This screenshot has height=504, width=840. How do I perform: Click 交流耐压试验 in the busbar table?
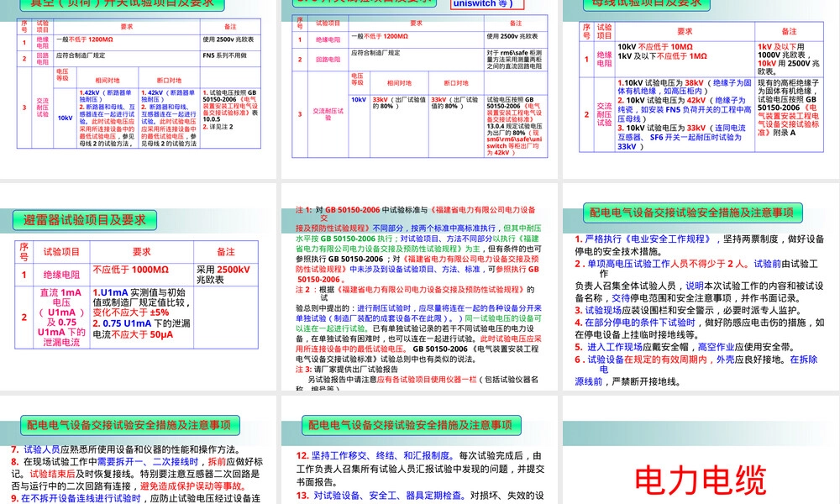604,114
